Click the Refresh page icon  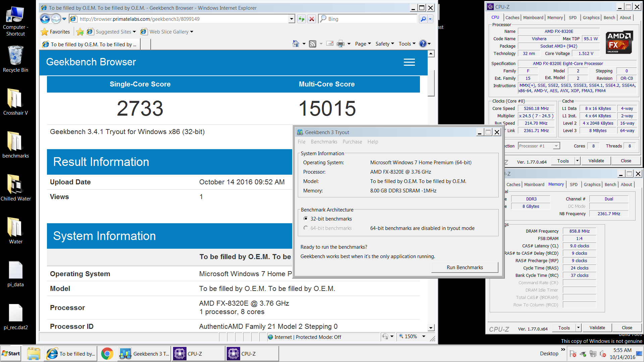coord(302,19)
